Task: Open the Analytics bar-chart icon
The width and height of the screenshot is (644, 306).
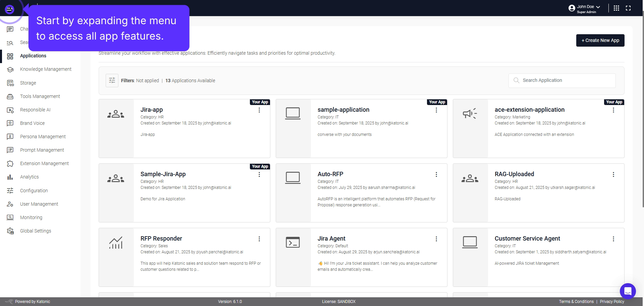Action: coord(10,177)
